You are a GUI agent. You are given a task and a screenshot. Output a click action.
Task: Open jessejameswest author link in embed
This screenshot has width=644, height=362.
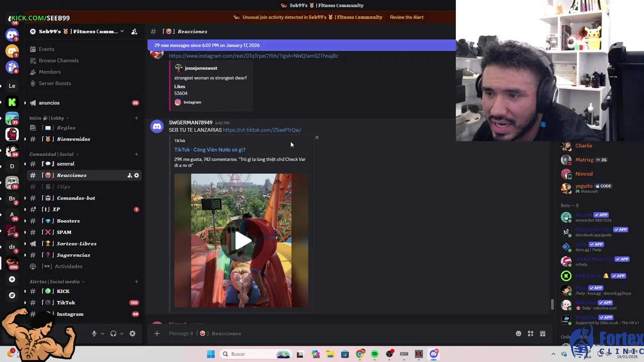point(201,68)
